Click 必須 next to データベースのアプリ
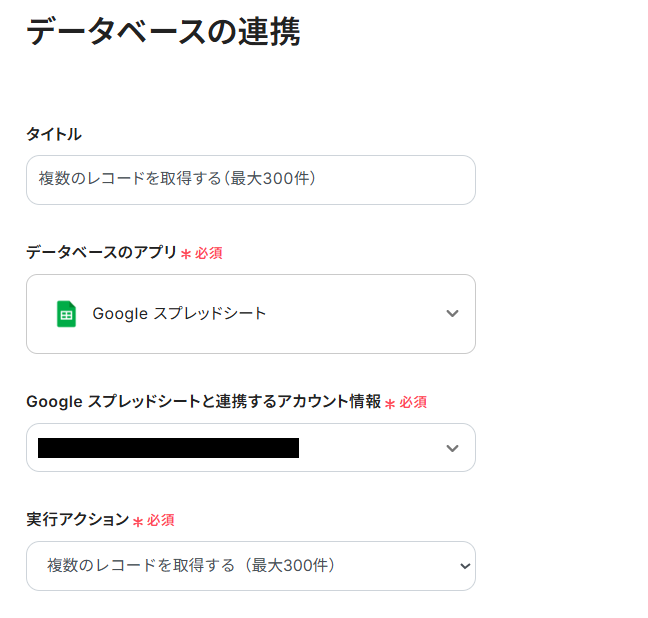 pos(209,253)
